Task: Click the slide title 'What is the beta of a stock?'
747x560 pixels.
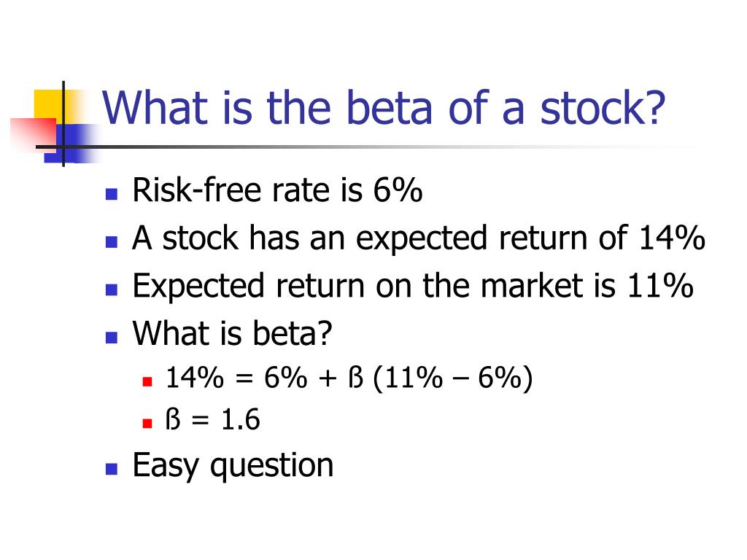Action: tap(384, 108)
